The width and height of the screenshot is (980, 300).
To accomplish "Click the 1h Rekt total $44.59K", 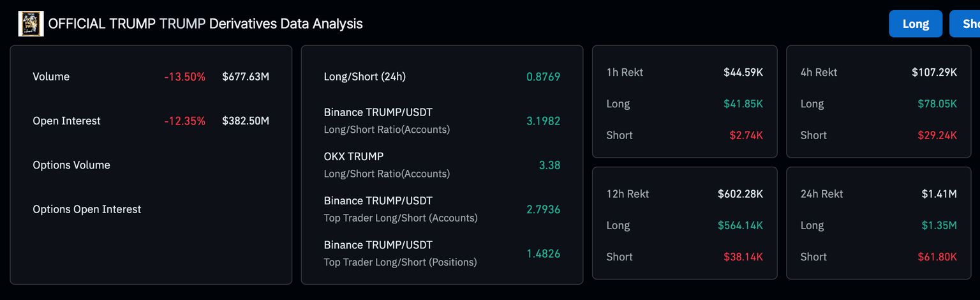I will [743, 72].
